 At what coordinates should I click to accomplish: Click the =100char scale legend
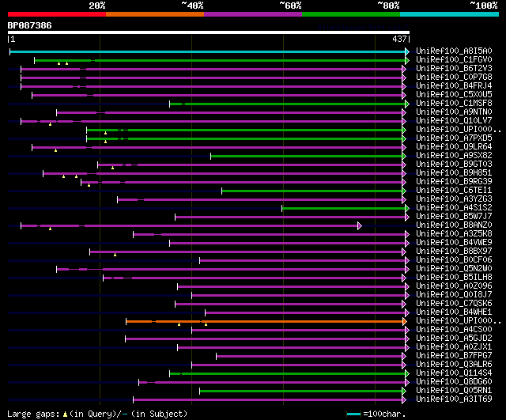coord(376,414)
